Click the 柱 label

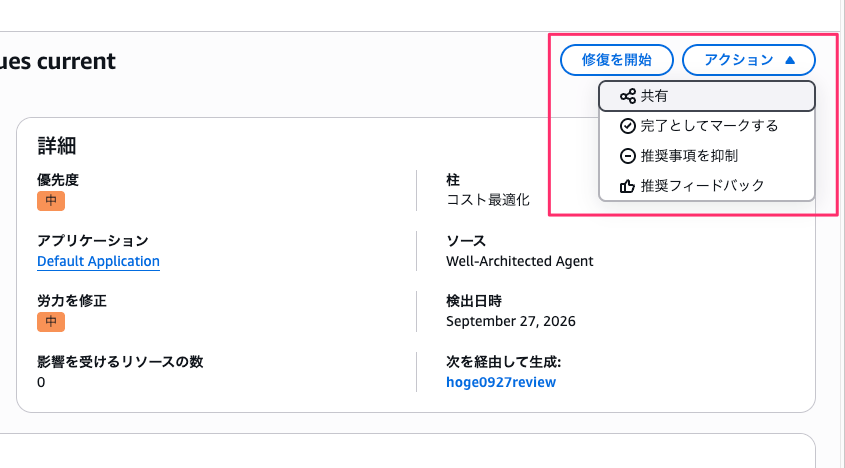[x=453, y=180]
